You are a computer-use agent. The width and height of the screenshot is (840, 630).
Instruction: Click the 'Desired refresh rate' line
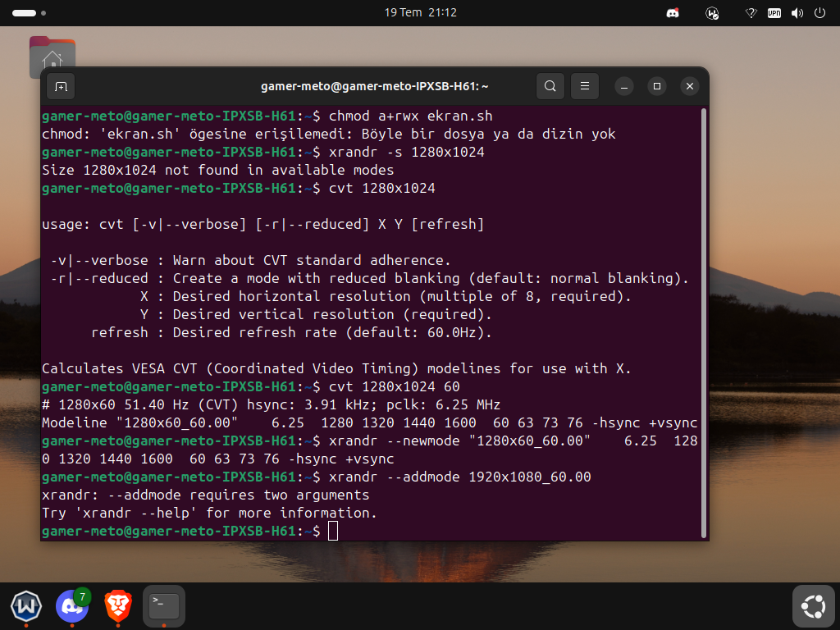tap(291, 333)
